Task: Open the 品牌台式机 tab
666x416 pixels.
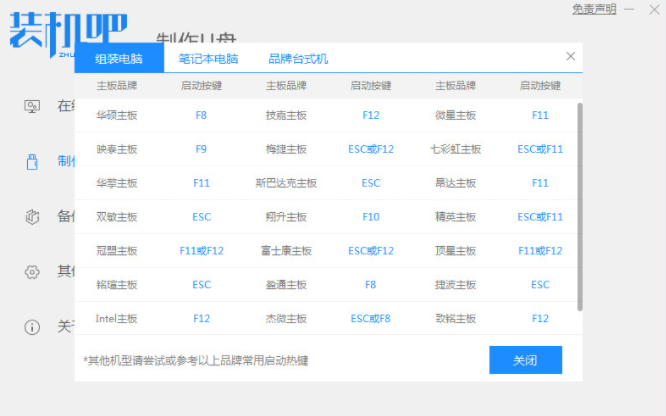Action: click(298, 59)
